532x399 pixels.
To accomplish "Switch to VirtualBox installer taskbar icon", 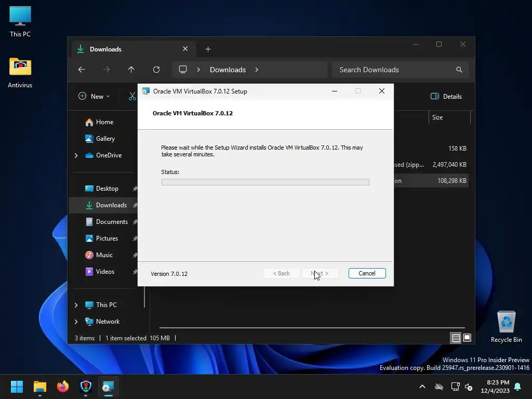I will 109,387.
